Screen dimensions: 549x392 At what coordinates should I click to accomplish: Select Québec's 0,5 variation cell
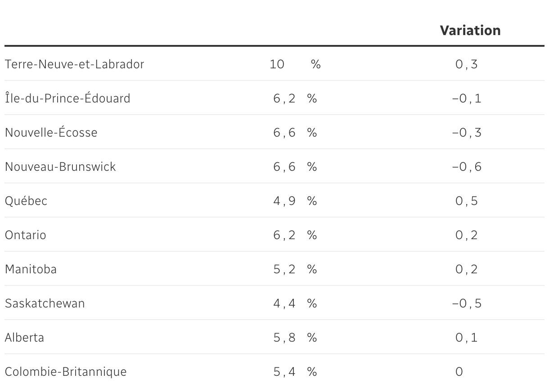(x=467, y=201)
